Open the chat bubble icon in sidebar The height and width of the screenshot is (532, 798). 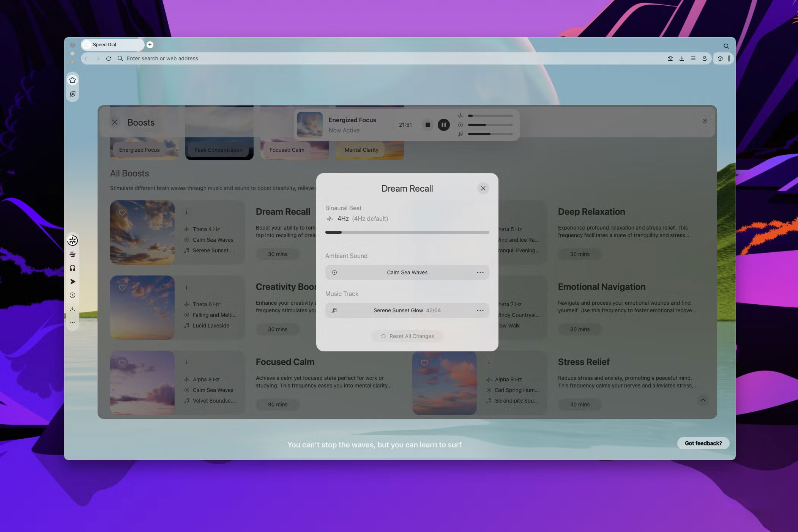(x=73, y=94)
